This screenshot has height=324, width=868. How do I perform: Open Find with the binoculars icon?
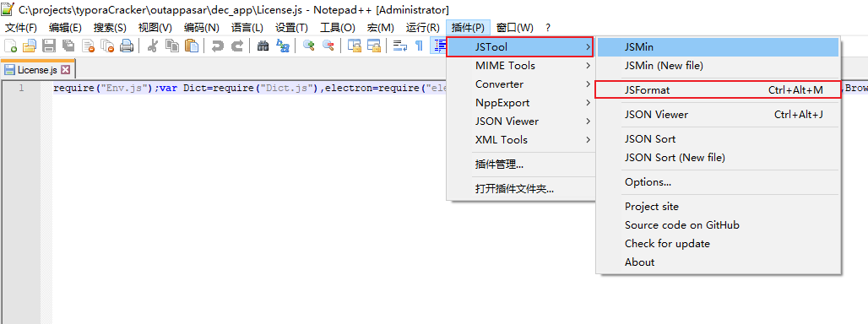(x=263, y=46)
